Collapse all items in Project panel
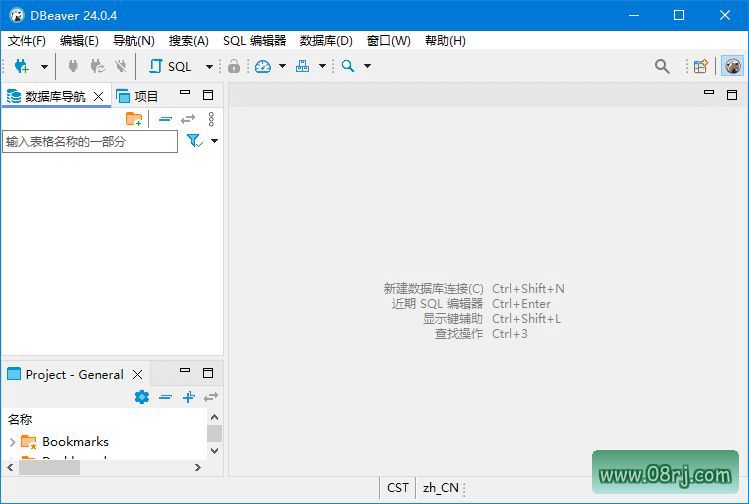 165,397
